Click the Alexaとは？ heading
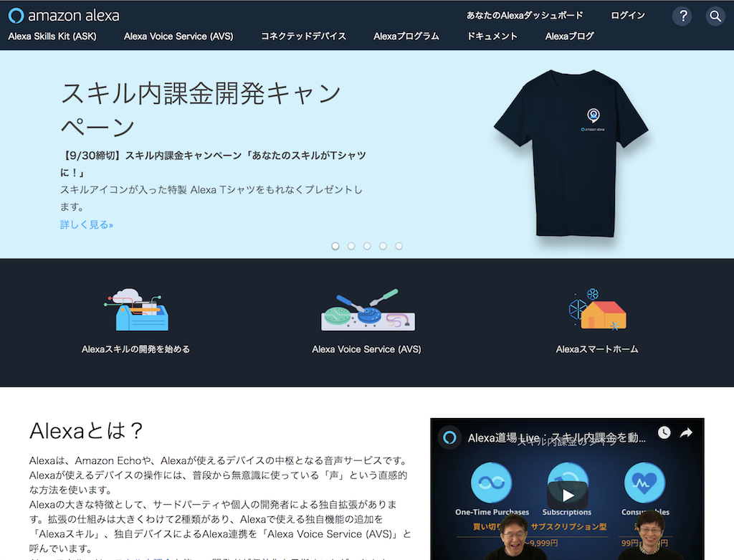734x560 pixels. pos(86,431)
